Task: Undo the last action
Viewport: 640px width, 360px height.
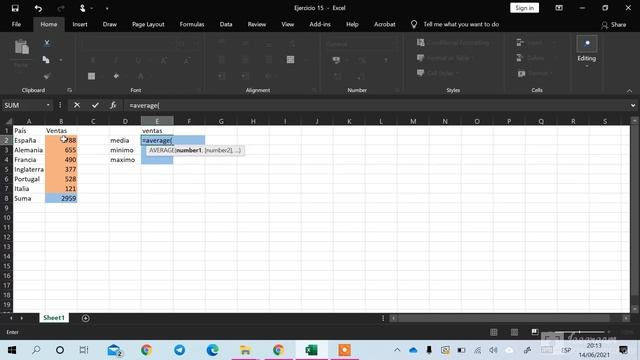Action: click(x=38, y=8)
